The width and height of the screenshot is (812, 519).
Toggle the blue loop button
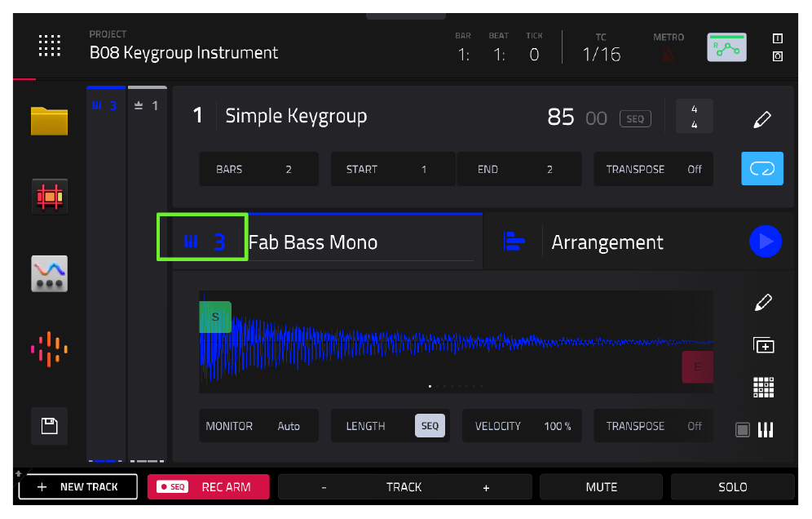(x=761, y=168)
